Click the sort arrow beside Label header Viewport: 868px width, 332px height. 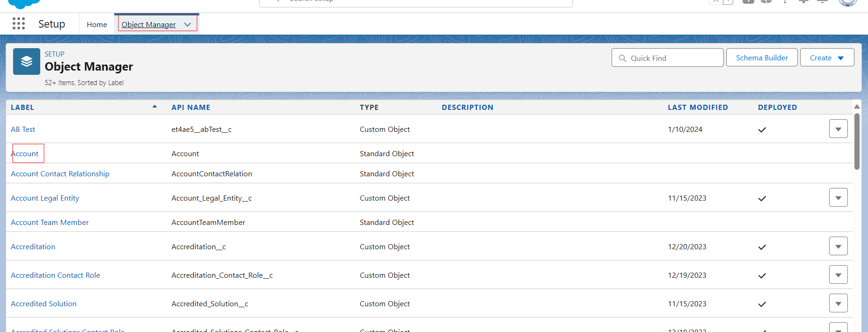[x=154, y=107]
